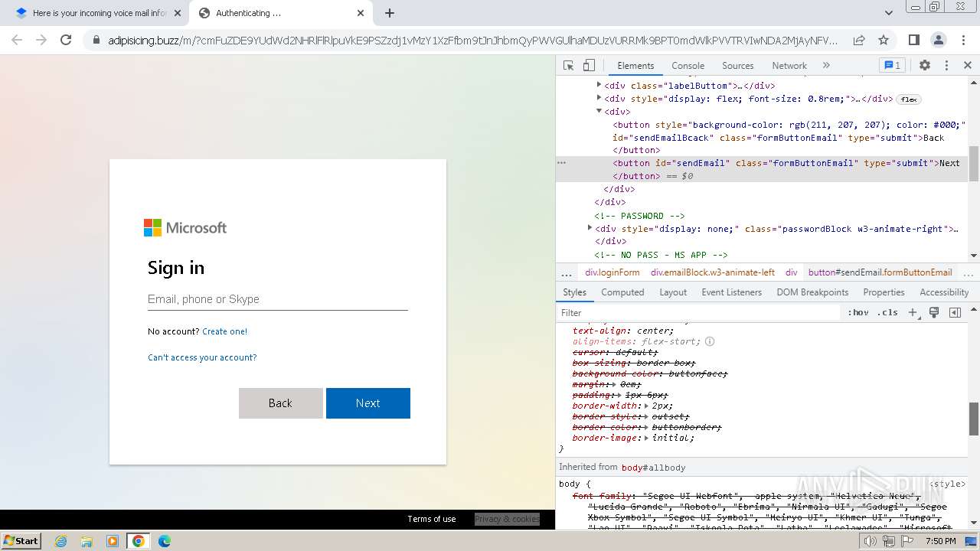
Task: Open Chrome's three-dot menu
Action: pos(963,40)
